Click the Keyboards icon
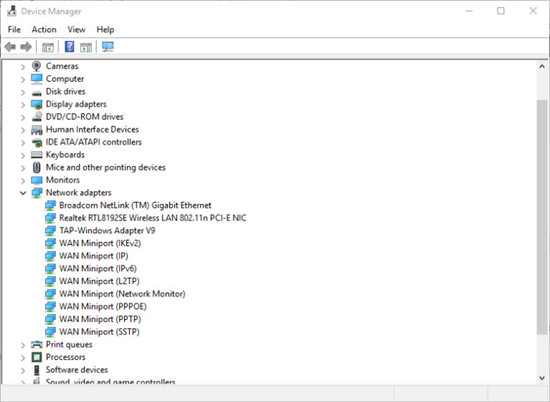 36,155
